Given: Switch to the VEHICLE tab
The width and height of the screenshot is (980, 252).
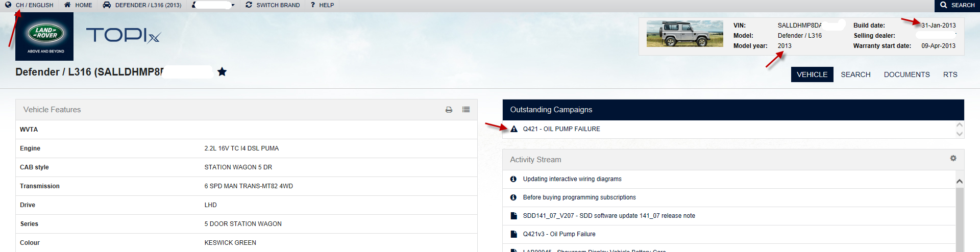Looking at the screenshot, I should tap(812, 74).
